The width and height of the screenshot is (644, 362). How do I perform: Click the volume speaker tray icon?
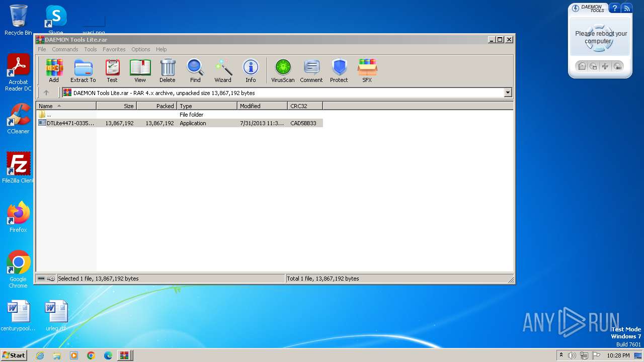click(572, 355)
